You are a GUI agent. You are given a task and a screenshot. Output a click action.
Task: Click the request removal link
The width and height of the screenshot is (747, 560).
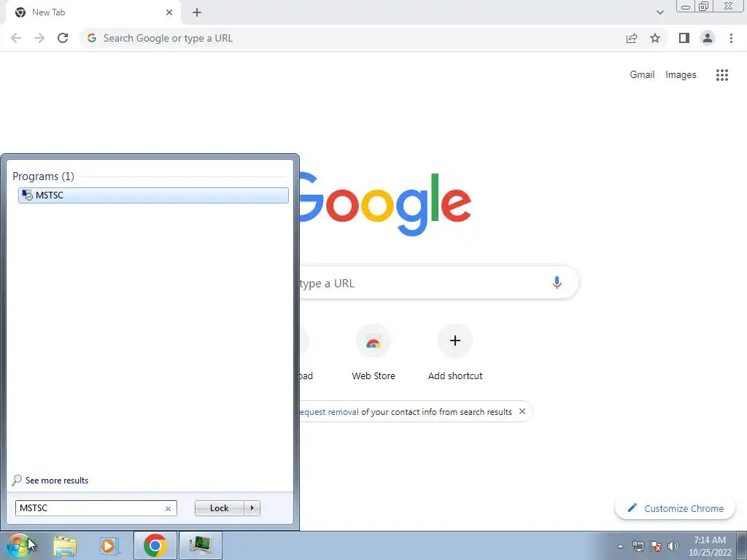(x=329, y=412)
